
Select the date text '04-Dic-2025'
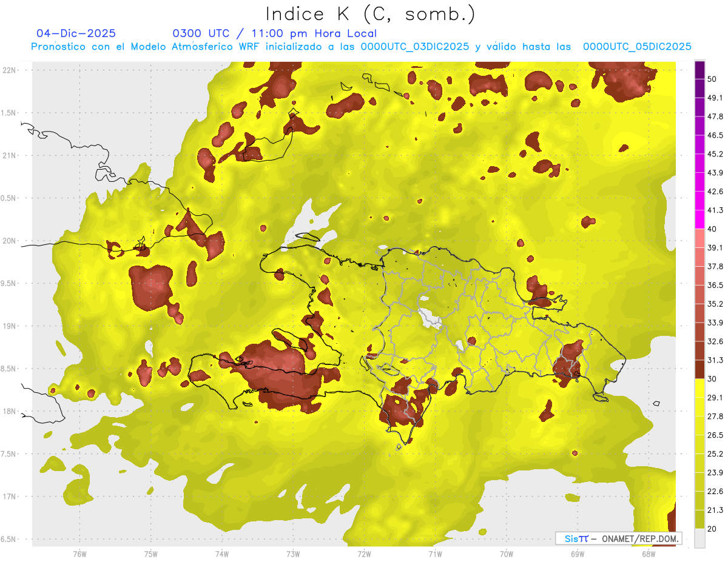coord(76,33)
